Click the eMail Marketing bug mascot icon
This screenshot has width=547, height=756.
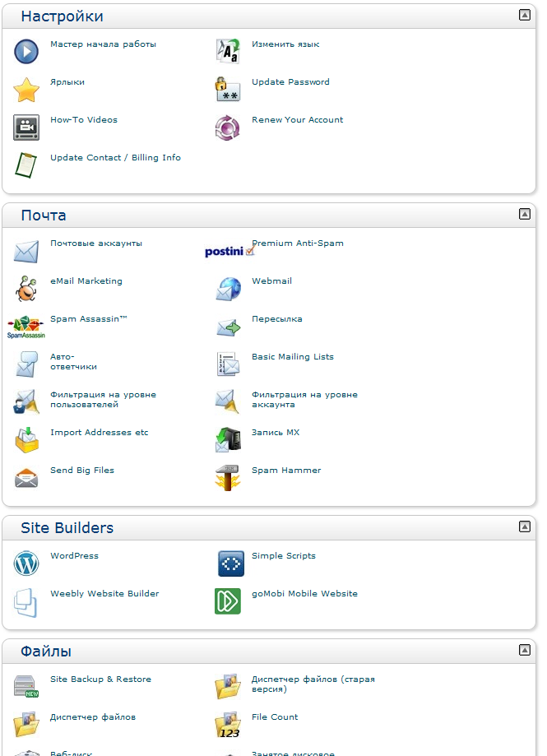click(x=26, y=289)
